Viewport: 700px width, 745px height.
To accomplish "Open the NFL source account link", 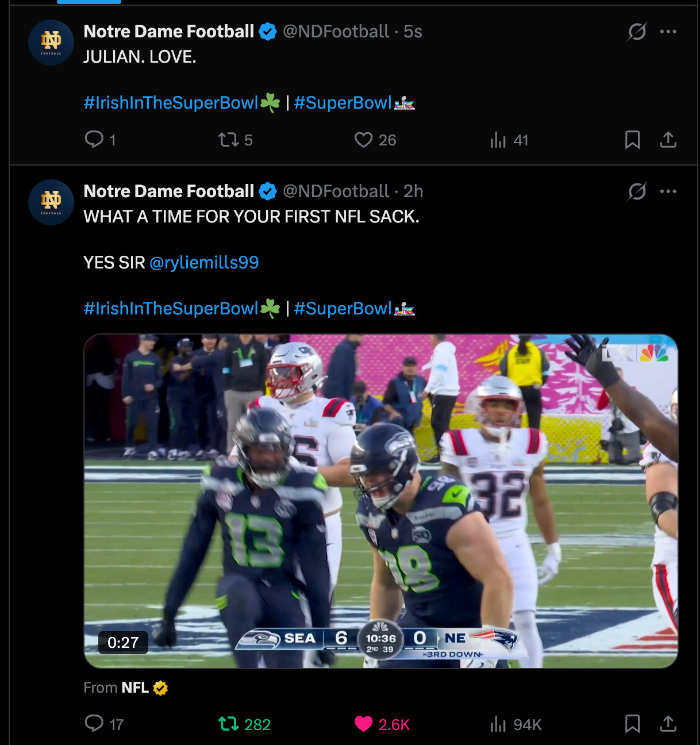I will pyautogui.click(x=135, y=688).
